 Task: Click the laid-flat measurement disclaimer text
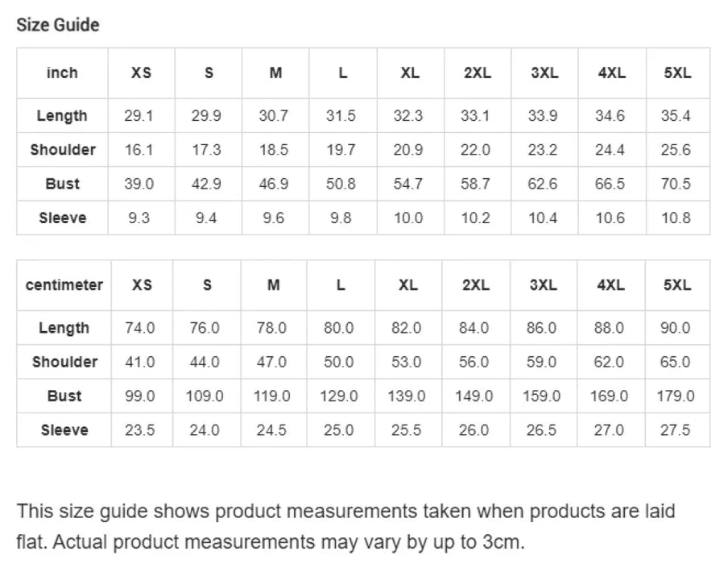345,525
